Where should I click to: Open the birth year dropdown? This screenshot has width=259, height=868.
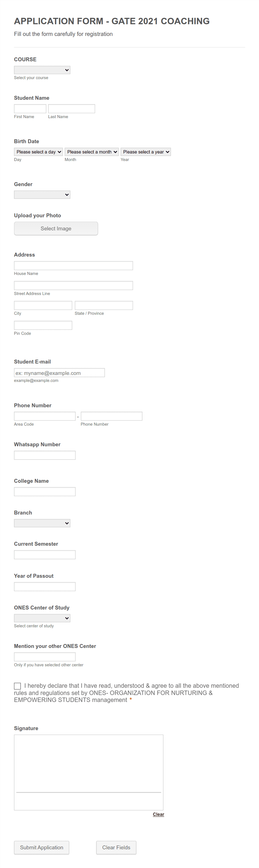point(145,152)
